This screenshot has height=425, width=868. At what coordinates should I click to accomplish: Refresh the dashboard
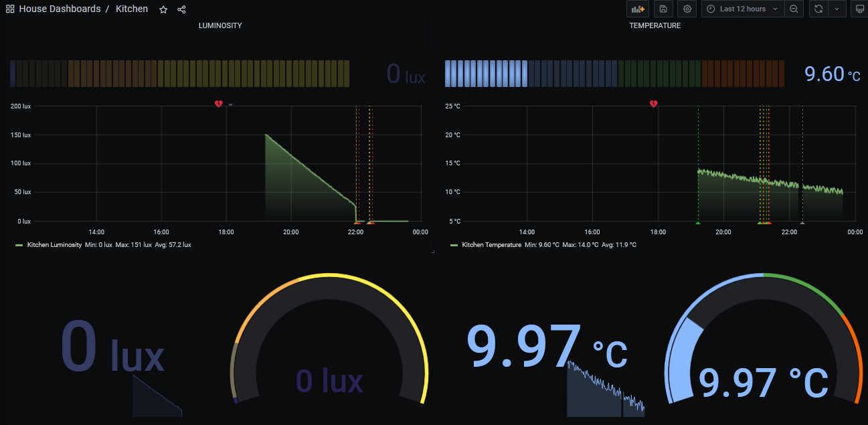click(818, 9)
